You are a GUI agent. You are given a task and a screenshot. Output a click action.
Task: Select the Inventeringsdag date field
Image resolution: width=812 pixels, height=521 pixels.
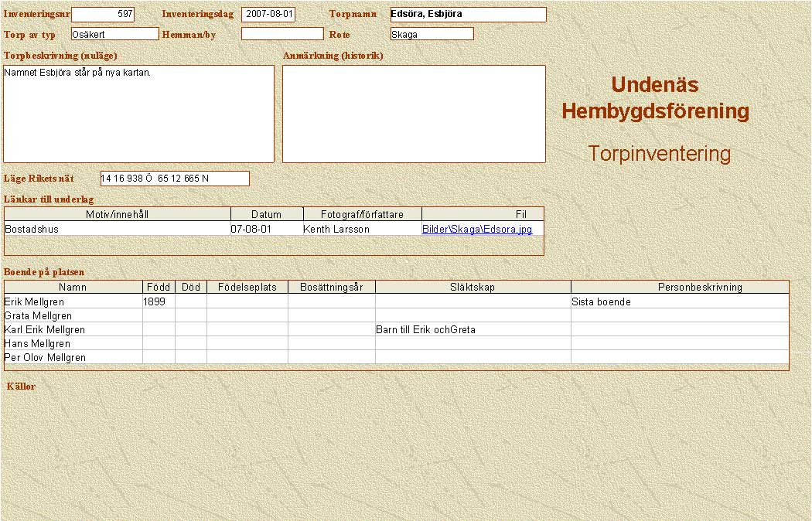(x=268, y=15)
